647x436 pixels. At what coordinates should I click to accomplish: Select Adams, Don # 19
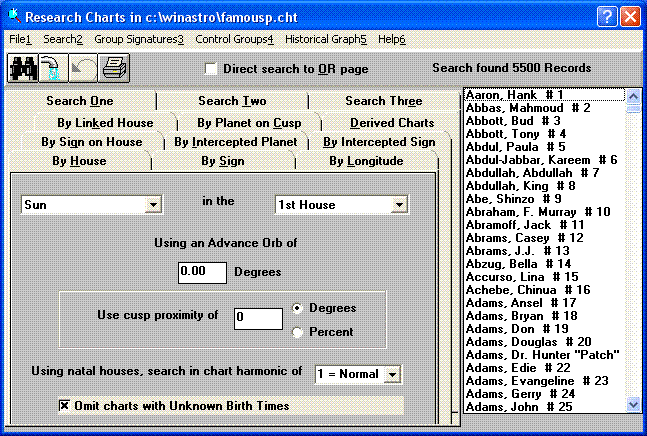pos(544,329)
